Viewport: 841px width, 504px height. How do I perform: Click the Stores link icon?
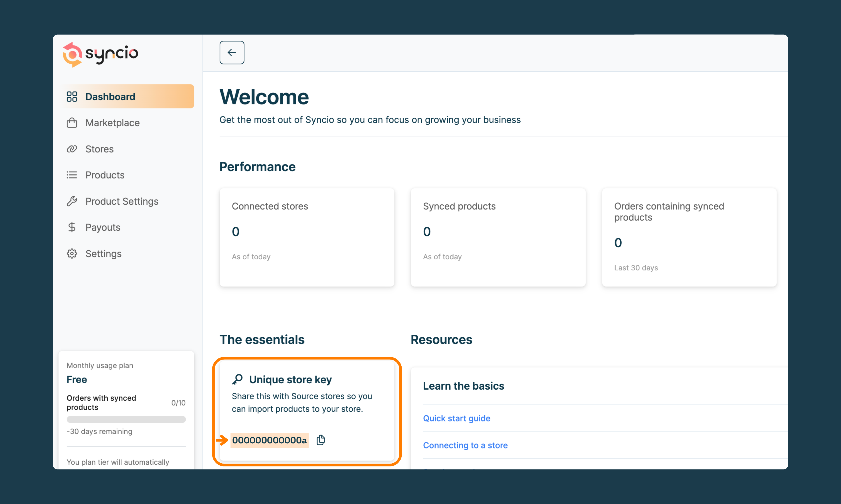coord(72,149)
